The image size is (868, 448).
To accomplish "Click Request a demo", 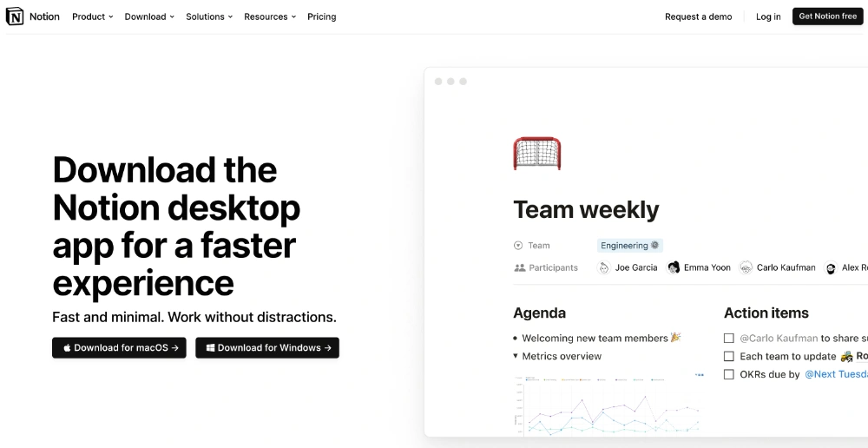I will (699, 16).
